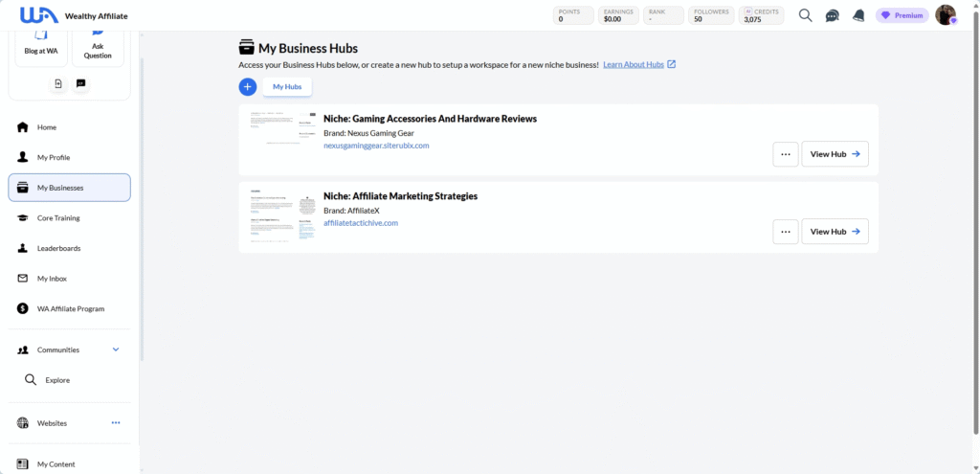Viewport: 980px width, 474px height.
Task: Click View Hub for Nexus Gaming Gear
Action: click(835, 154)
